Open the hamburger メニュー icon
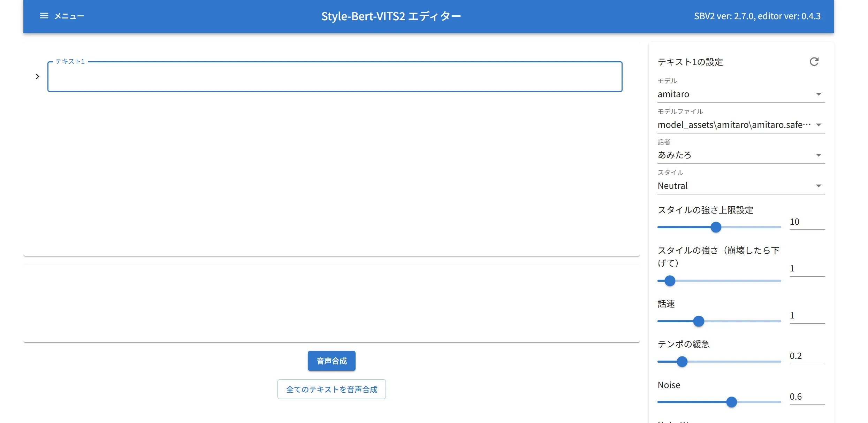The image size is (868, 423). coord(44,16)
